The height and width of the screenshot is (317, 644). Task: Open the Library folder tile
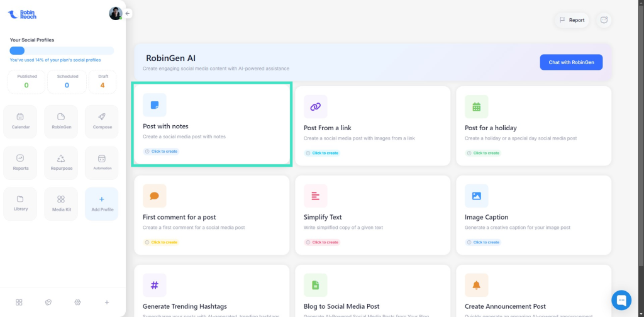pyautogui.click(x=20, y=204)
